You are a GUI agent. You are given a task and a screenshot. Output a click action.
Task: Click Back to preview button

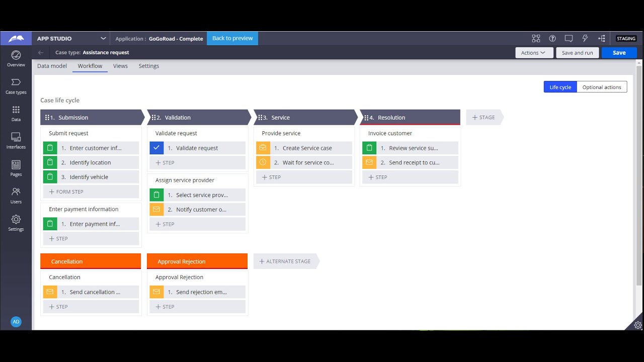pos(232,38)
